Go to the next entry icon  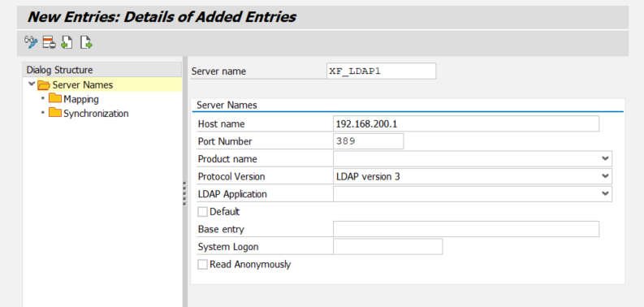[x=86, y=42]
